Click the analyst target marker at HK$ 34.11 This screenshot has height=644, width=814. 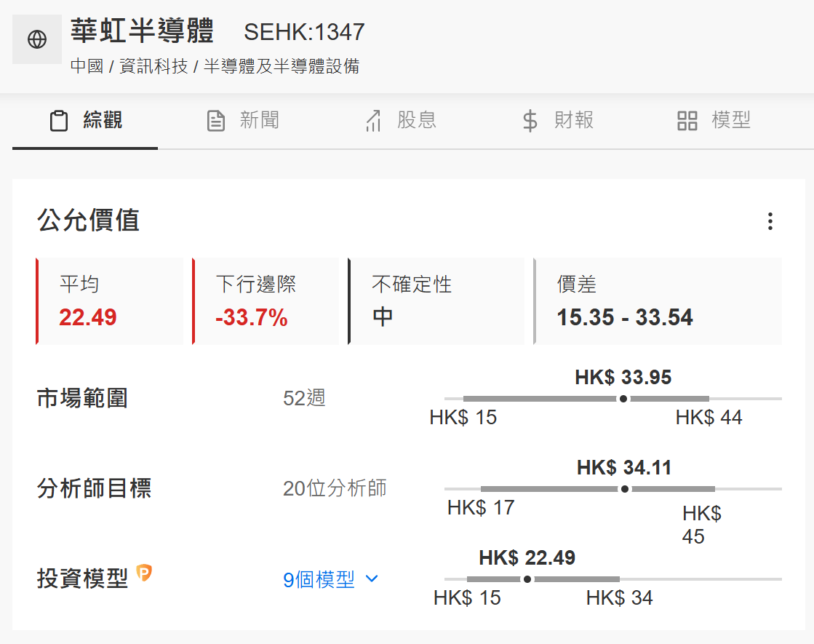pyautogui.click(x=625, y=489)
